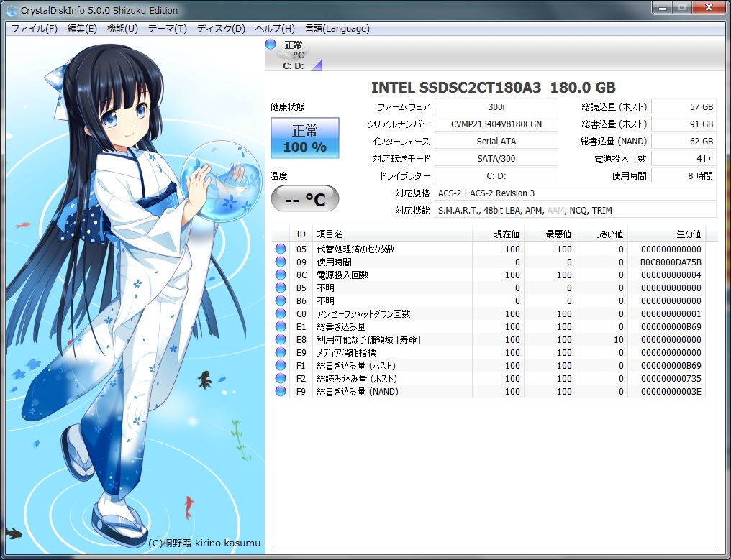Open the 編集(E) menu

coord(82,29)
